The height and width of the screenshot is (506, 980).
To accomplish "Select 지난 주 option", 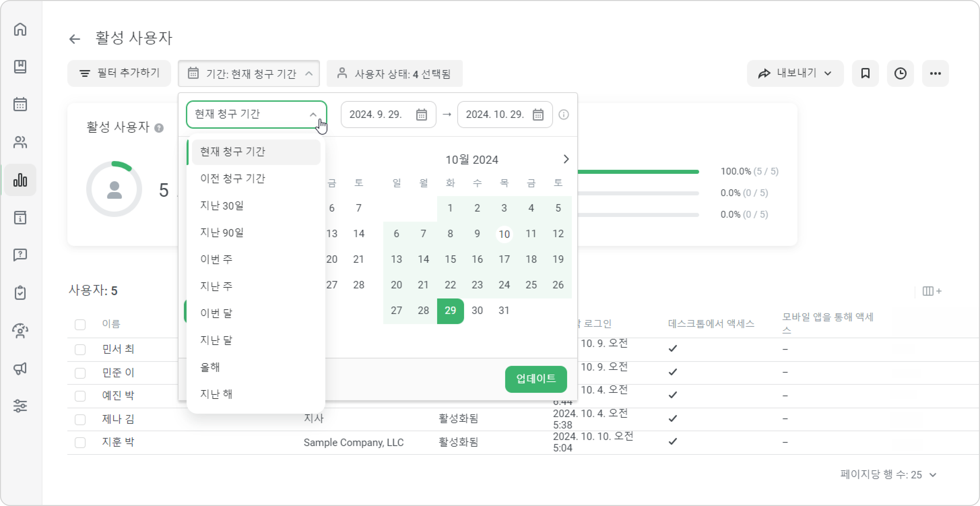I will pos(256,287).
